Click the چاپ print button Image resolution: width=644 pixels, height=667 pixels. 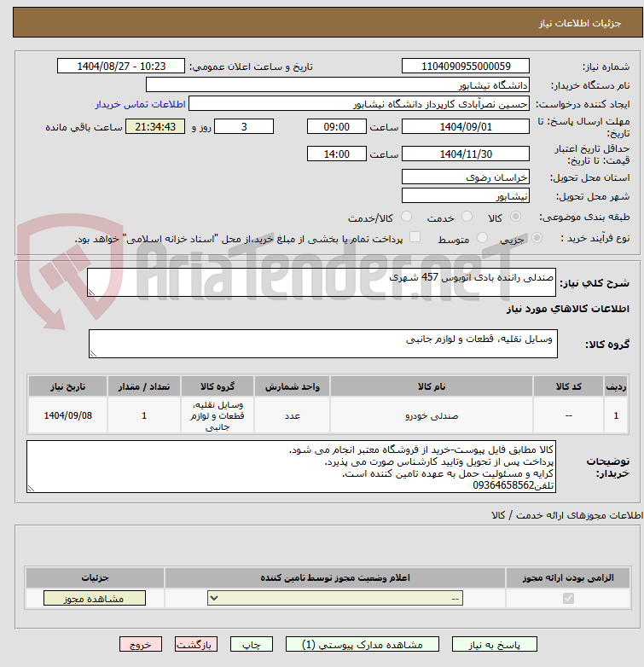(252, 645)
